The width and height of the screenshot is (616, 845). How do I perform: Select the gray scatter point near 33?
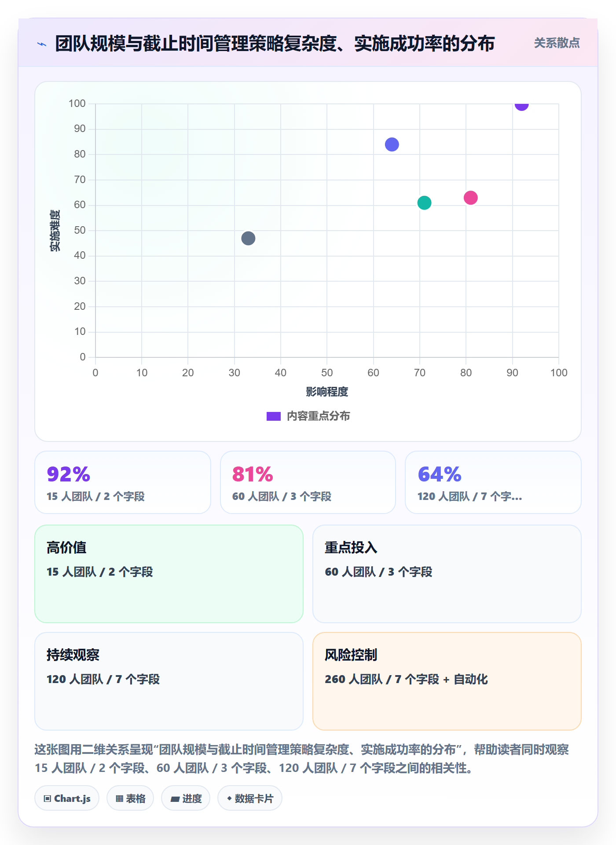click(248, 239)
